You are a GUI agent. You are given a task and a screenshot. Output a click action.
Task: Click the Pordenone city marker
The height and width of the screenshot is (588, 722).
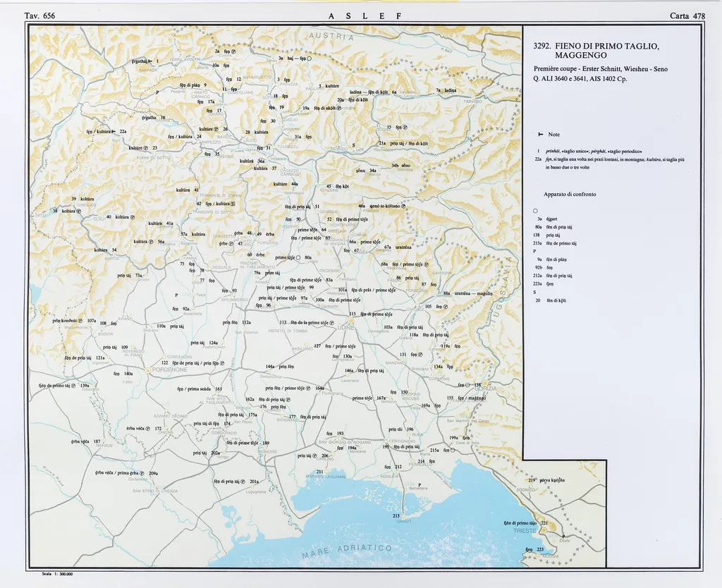pyautogui.click(x=147, y=369)
